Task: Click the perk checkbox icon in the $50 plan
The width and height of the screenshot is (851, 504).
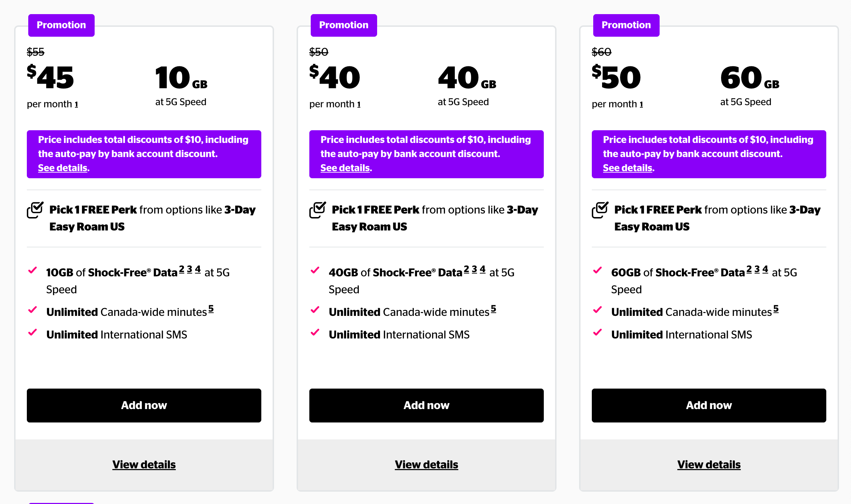Action: point(600,210)
